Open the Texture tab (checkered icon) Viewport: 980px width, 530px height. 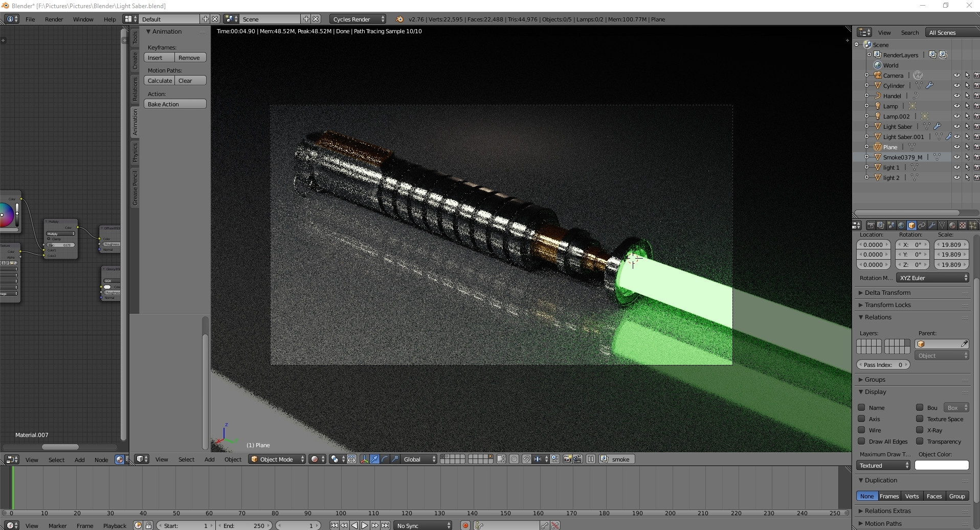(x=962, y=225)
